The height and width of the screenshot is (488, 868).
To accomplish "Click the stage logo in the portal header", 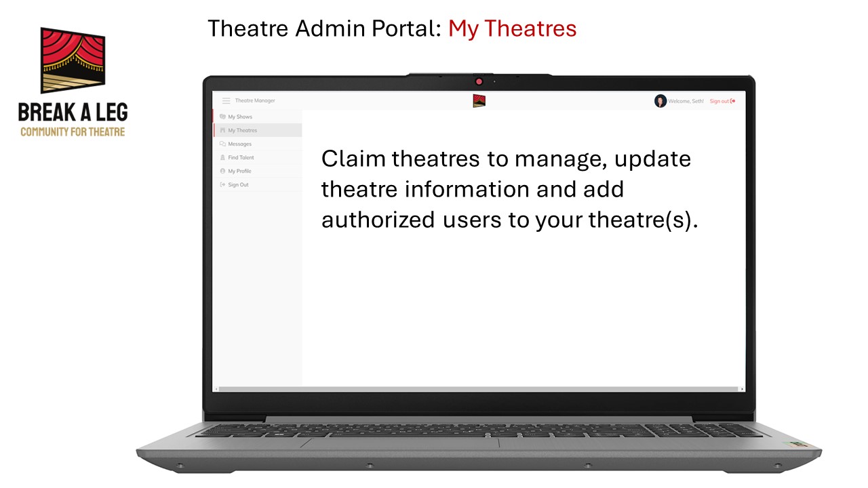I will 479,101.
